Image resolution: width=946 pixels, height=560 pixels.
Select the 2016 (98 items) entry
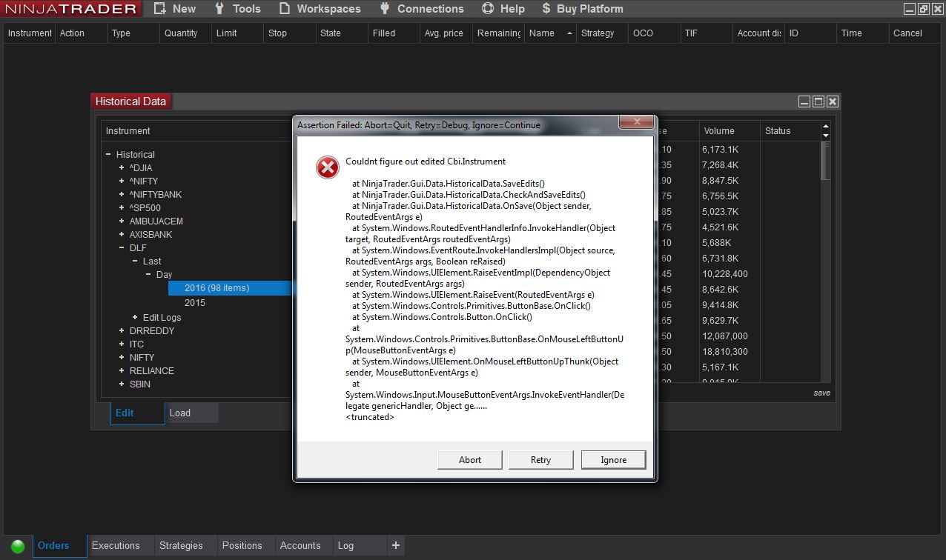pos(230,288)
